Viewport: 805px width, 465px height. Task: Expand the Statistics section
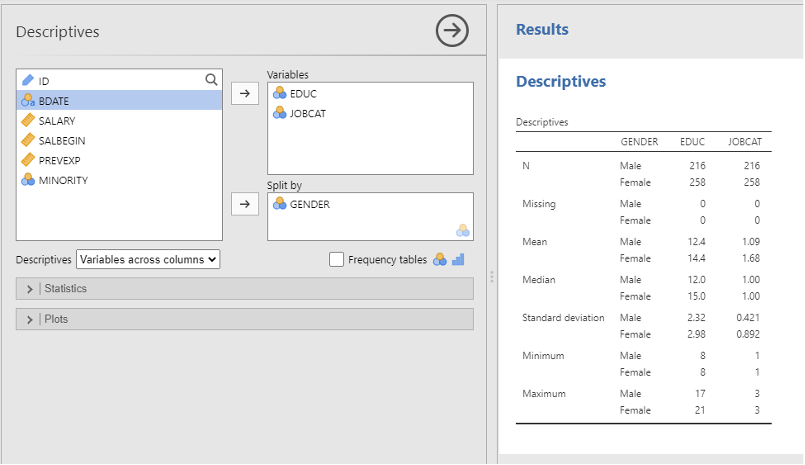coord(245,288)
